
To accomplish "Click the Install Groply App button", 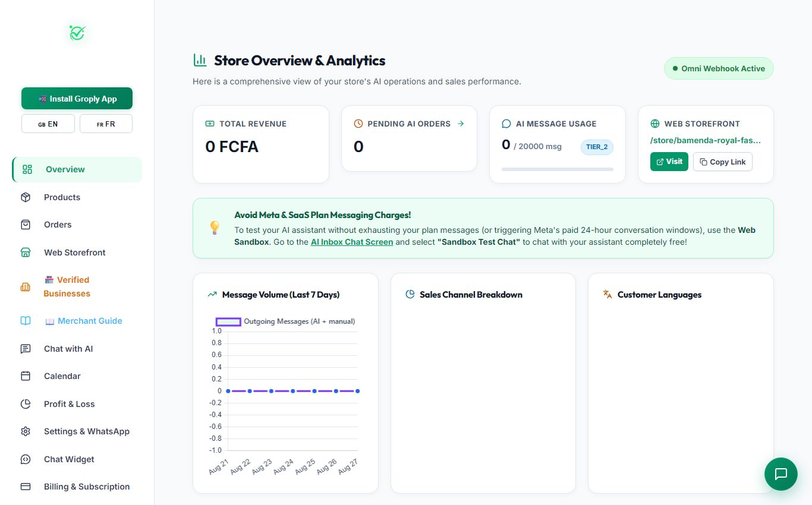I will coord(77,99).
